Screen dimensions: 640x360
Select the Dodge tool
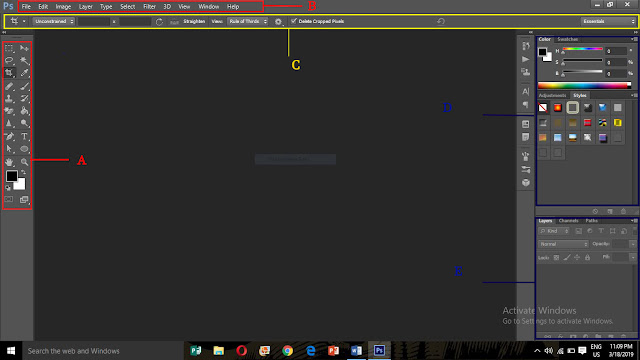point(24,123)
